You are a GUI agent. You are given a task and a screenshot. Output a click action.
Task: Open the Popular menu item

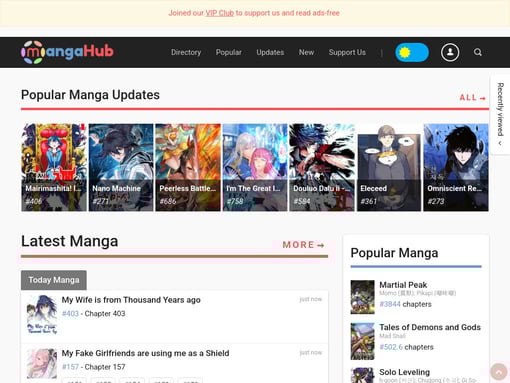point(229,52)
